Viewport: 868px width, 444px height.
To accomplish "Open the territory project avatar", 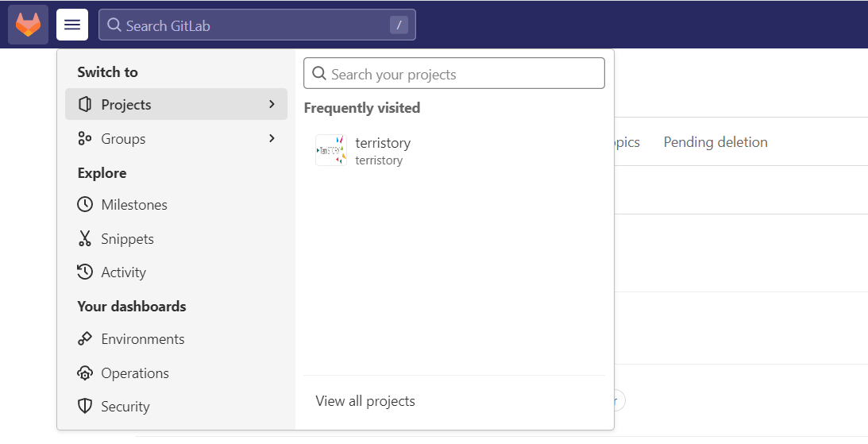I will pos(331,150).
